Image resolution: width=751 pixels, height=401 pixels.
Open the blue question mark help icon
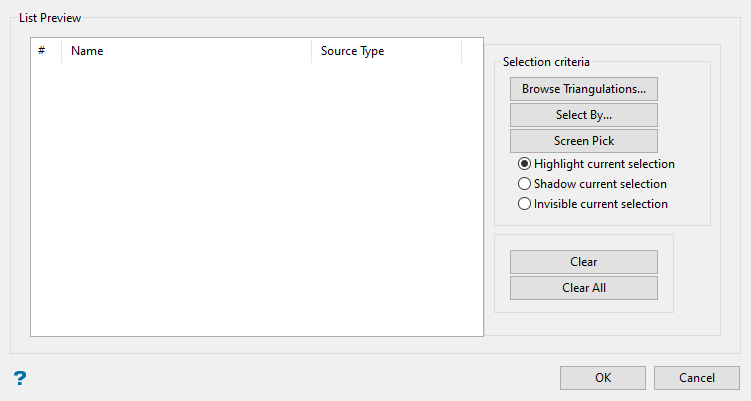click(19, 378)
